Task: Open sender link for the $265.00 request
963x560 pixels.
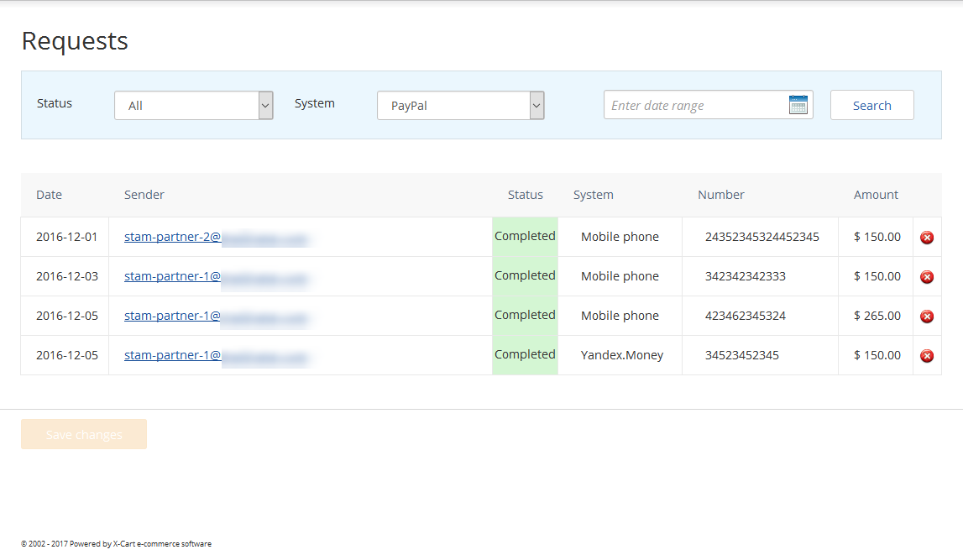Action: pyautogui.click(x=172, y=316)
